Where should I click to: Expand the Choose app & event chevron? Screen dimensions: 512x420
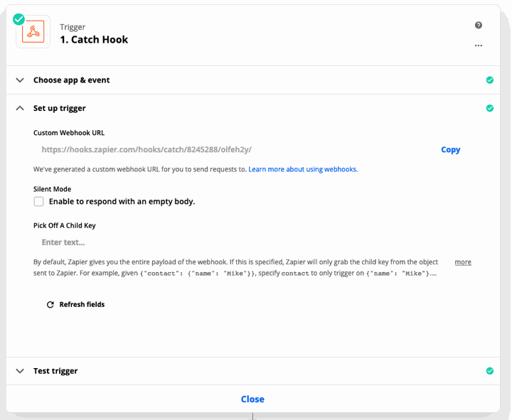20,80
